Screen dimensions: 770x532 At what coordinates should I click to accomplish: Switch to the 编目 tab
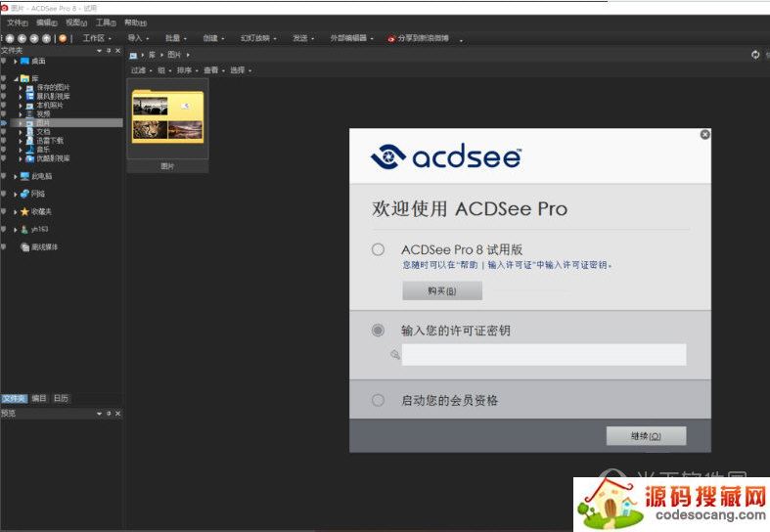[x=39, y=398]
